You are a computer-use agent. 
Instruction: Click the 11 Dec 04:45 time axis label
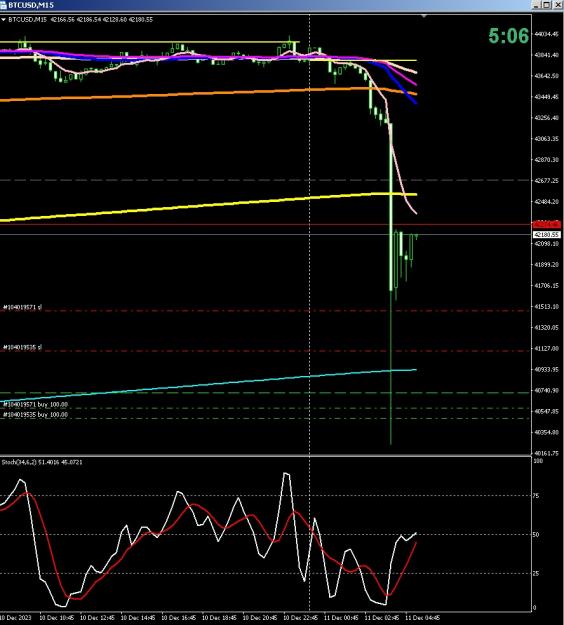(423, 617)
